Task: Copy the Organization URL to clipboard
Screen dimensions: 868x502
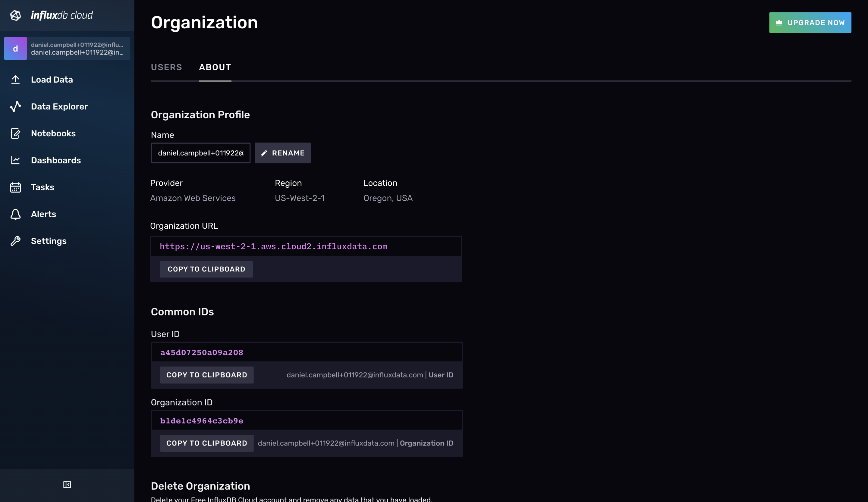Action: (206, 269)
